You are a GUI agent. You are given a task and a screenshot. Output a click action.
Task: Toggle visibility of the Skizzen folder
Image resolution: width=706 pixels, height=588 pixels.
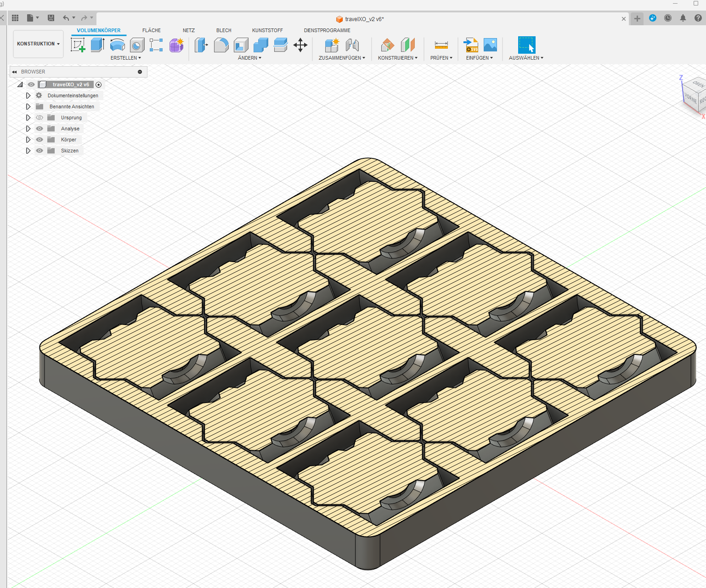(40, 151)
